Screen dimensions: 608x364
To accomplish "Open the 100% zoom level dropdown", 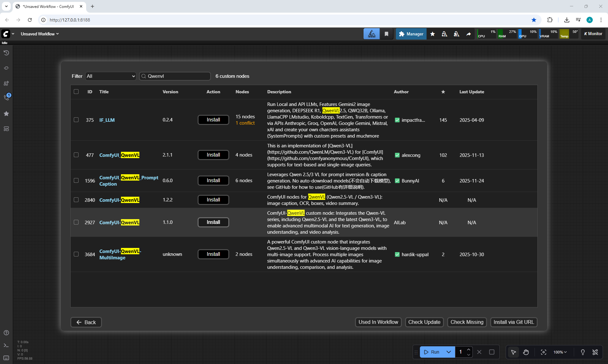I will 560,352.
